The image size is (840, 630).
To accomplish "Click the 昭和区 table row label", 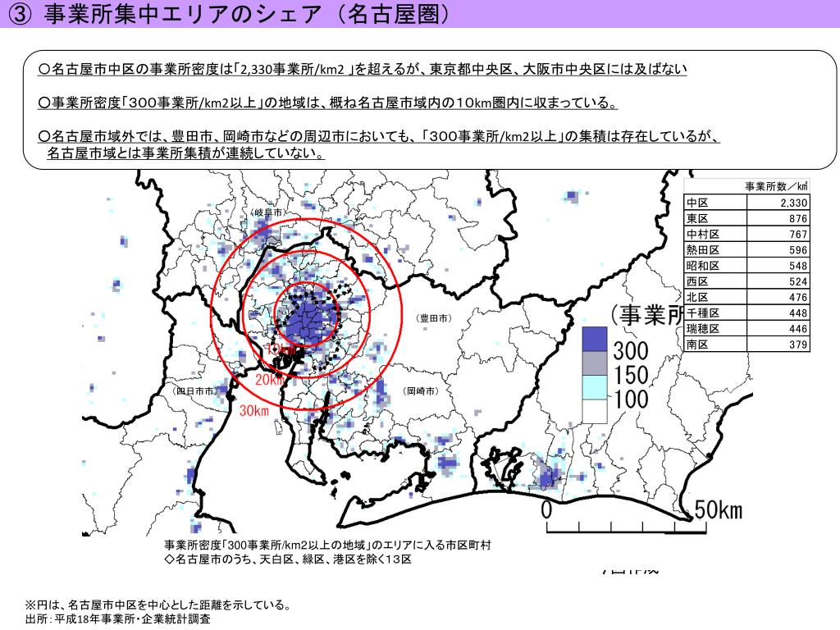I will click(703, 266).
